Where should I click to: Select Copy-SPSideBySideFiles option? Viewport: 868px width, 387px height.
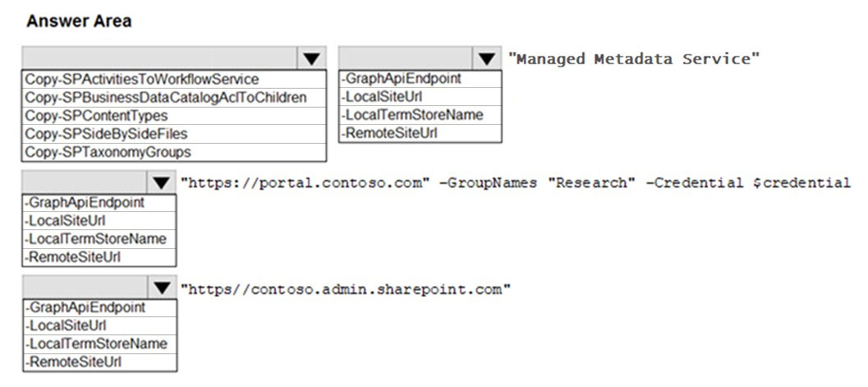pyautogui.click(x=174, y=134)
